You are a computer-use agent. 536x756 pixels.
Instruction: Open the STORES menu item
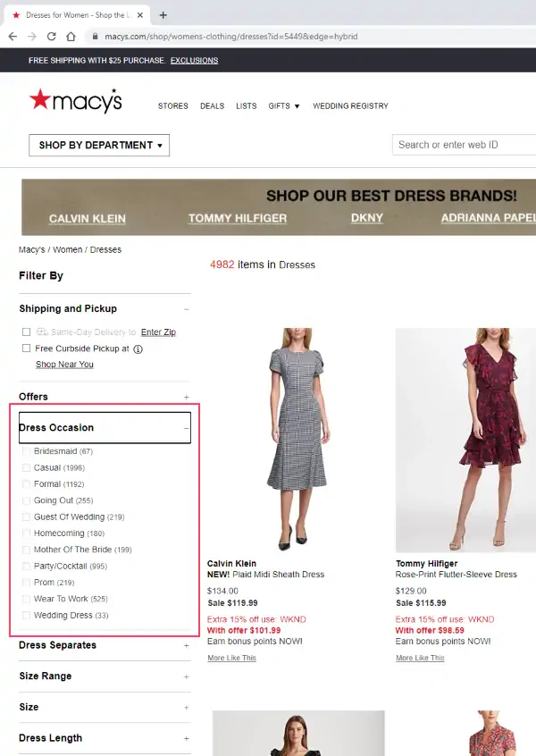click(173, 105)
